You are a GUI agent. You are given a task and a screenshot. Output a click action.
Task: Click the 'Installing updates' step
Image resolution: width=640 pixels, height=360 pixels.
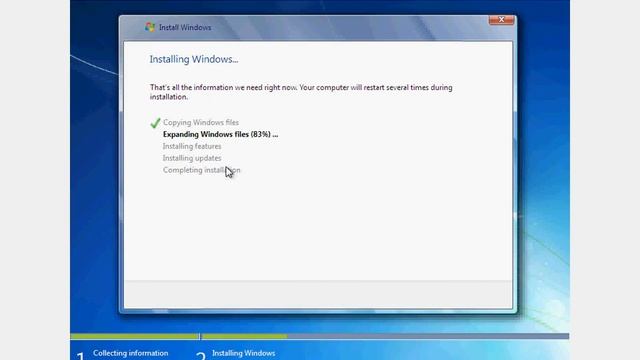tap(192, 158)
